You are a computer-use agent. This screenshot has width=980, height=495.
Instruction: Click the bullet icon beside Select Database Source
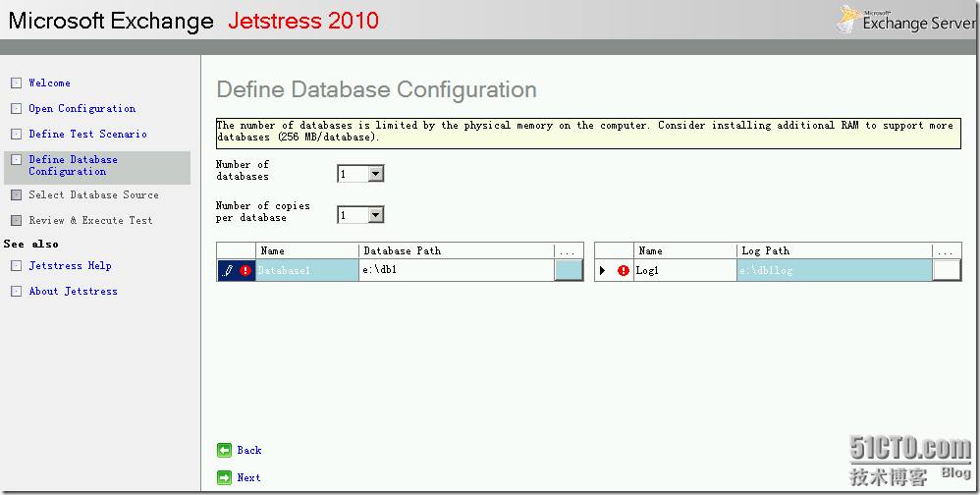click(17, 195)
